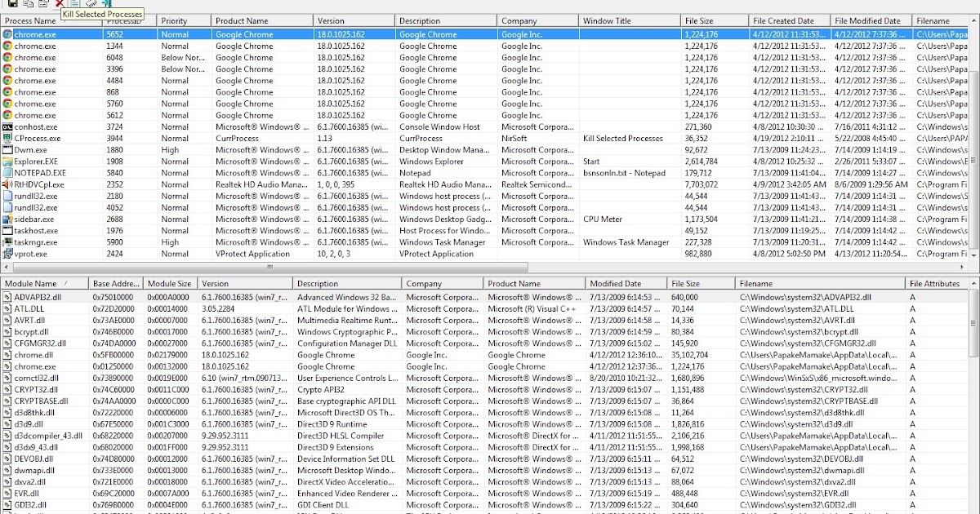Click the vertical scrollbar of the process list

tap(974, 139)
